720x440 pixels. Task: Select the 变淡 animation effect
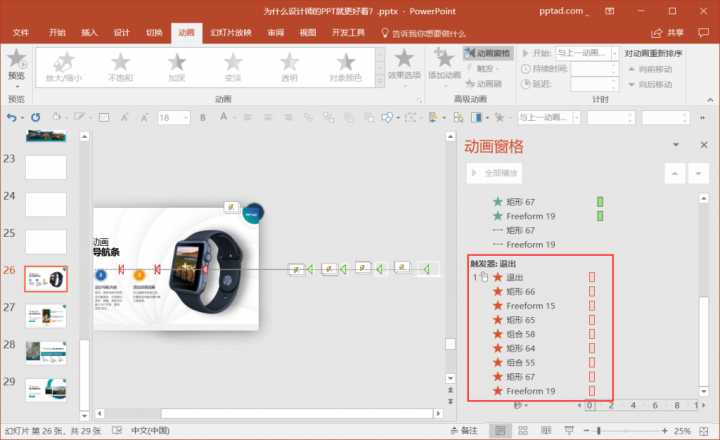233,68
